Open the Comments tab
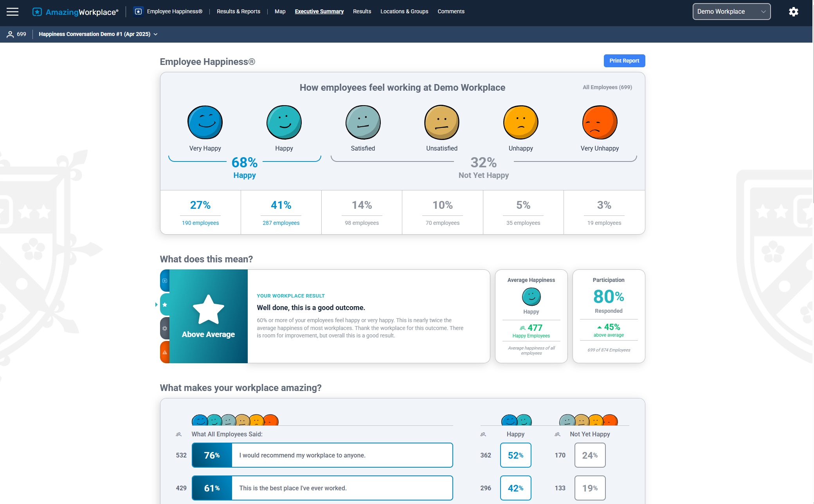This screenshot has width=814, height=504. (x=451, y=11)
